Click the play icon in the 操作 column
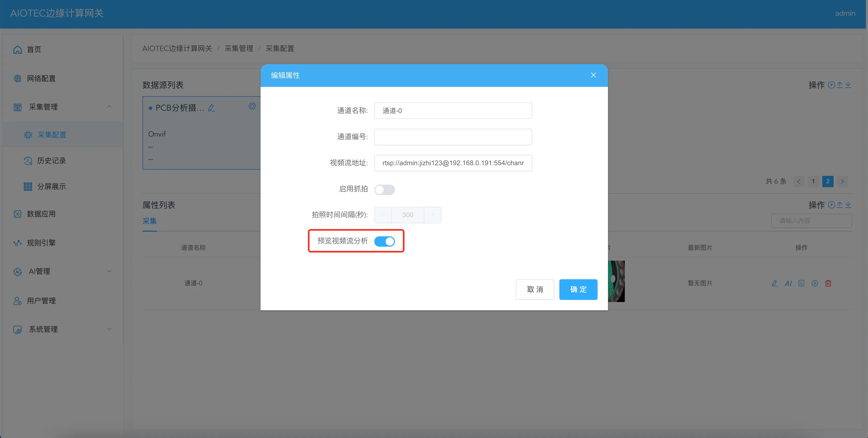Viewport: 868px width, 438px height. coord(814,283)
